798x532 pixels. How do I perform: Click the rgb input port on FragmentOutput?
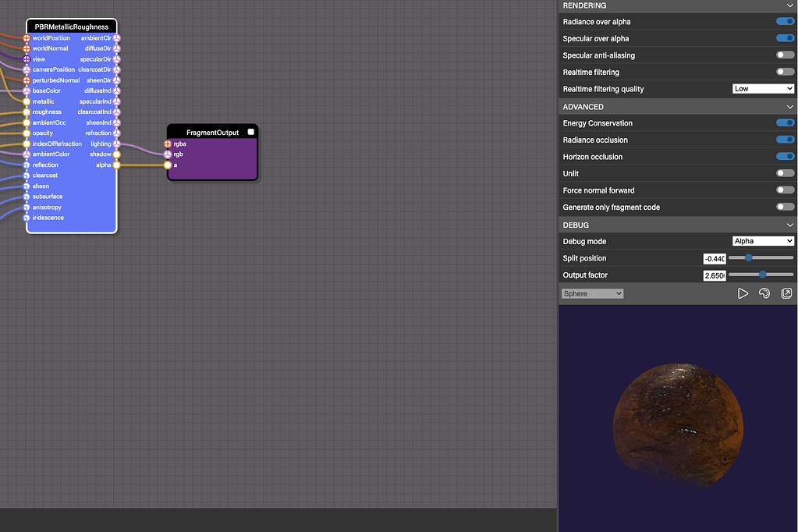tap(167, 154)
